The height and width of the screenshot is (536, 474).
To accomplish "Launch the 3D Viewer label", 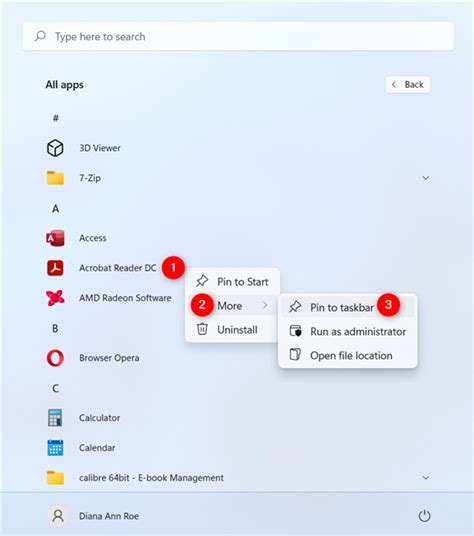I will 100,148.
